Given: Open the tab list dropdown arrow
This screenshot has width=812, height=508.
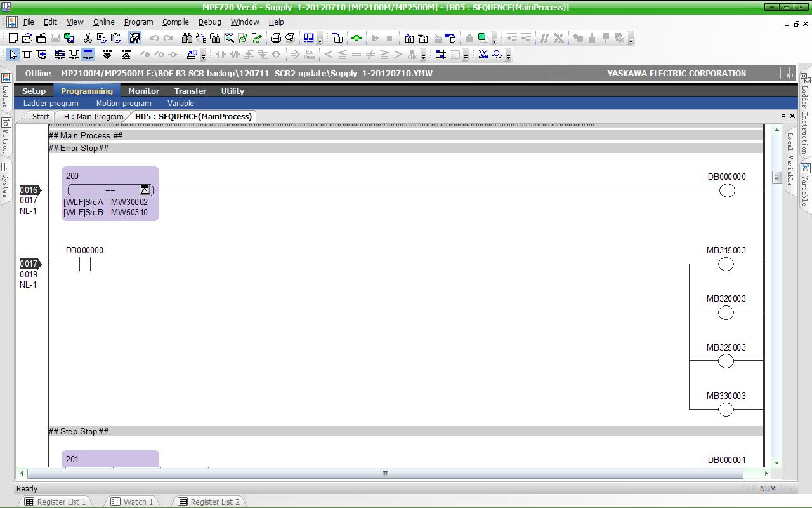Looking at the screenshot, I should pyautogui.click(x=783, y=116).
